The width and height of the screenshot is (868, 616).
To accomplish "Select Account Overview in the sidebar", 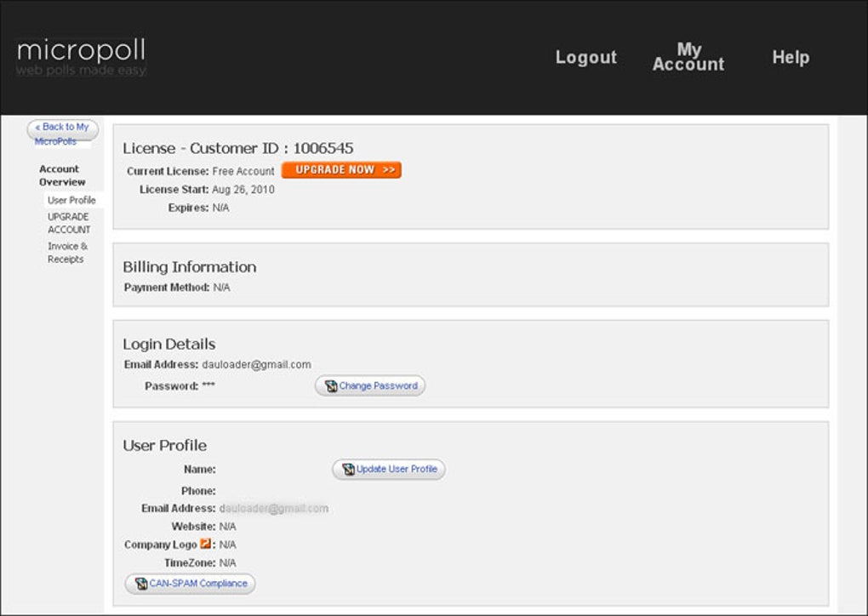I will tap(62, 175).
